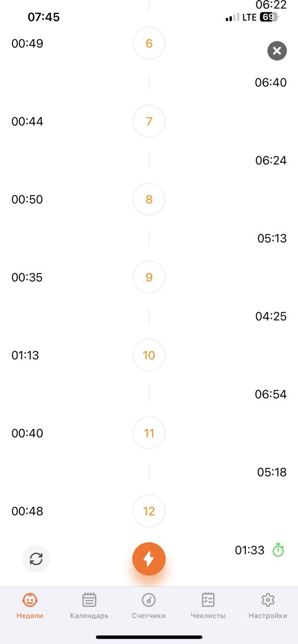Screen dimensions: 298x644
Task: Open the Счетчики tab
Action: pos(149,606)
